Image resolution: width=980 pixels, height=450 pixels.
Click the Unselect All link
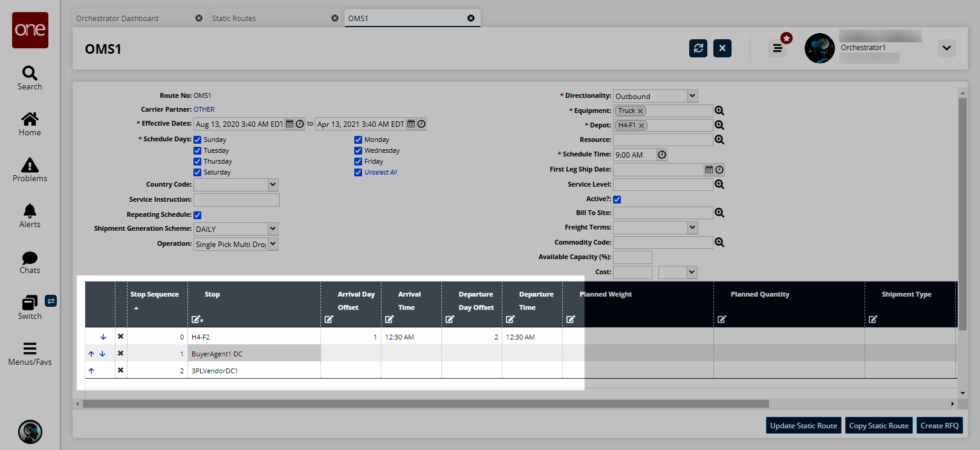coord(380,172)
